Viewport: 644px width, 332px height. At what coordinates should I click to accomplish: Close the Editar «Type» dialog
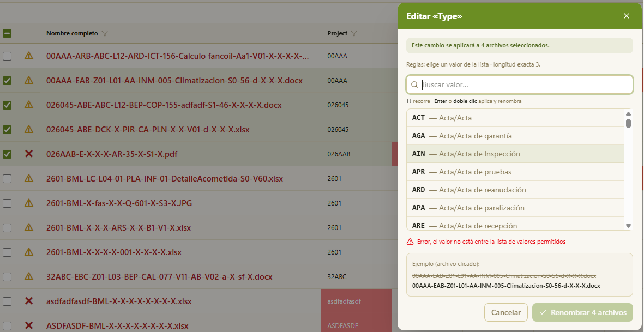coord(627,16)
